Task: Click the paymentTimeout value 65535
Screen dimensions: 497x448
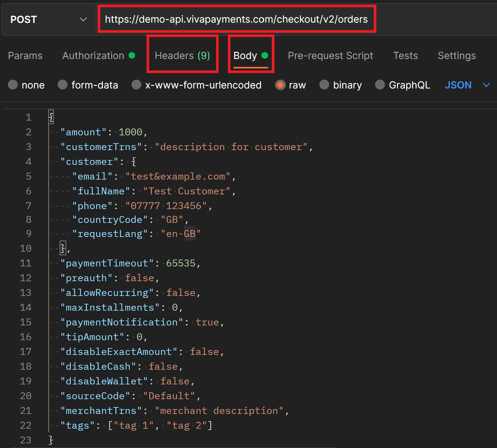Action: point(181,263)
